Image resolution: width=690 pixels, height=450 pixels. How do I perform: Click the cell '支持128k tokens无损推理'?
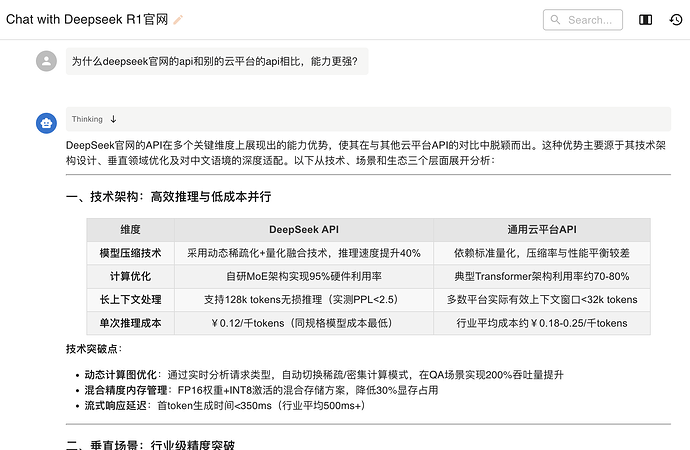[x=304, y=300]
